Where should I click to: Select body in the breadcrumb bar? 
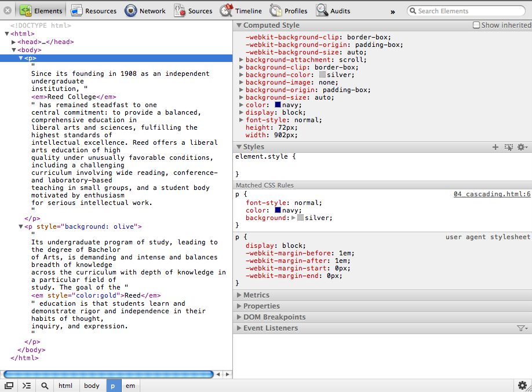92,386
